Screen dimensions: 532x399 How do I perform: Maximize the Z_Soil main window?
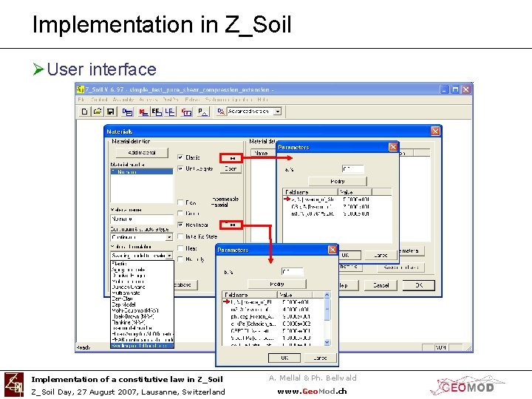455,89
